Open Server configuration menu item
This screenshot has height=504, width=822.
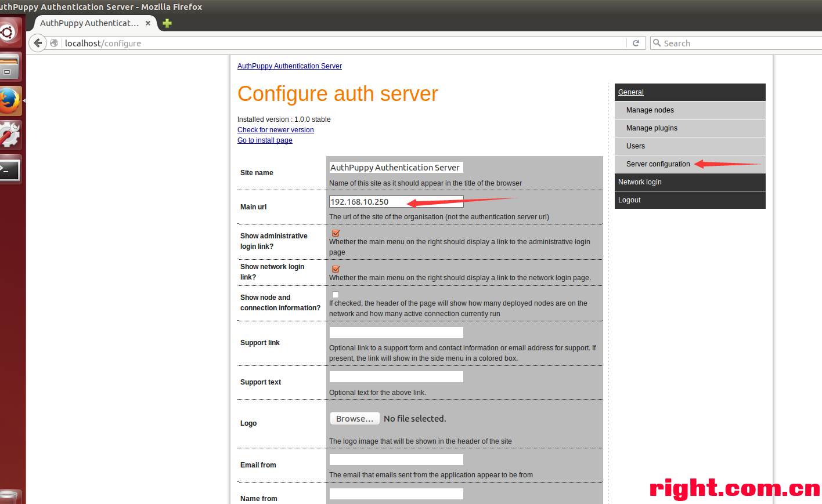tap(690, 164)
